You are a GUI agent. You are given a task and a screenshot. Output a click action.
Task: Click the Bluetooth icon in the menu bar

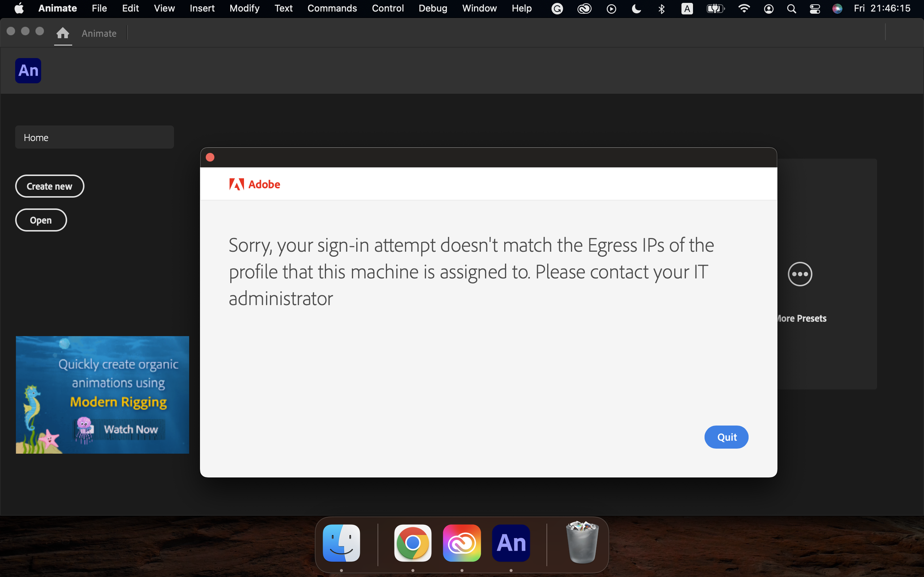pyautogui.click(x=662, y=8)
